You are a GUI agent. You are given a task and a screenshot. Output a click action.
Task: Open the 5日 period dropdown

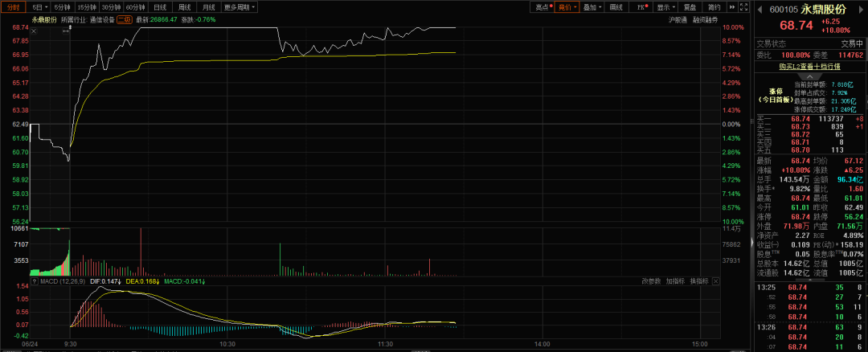[40, 7]
